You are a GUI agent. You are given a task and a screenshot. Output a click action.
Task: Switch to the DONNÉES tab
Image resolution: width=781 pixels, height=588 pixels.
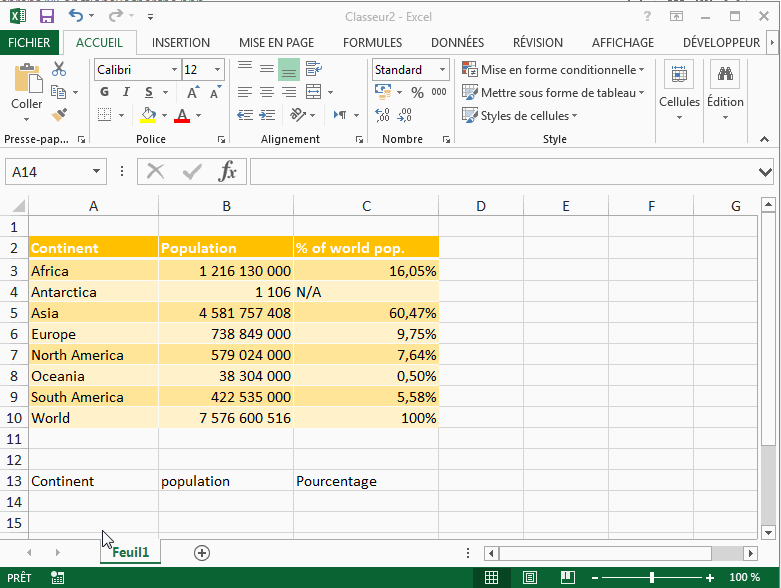click(x=457, y=43)
